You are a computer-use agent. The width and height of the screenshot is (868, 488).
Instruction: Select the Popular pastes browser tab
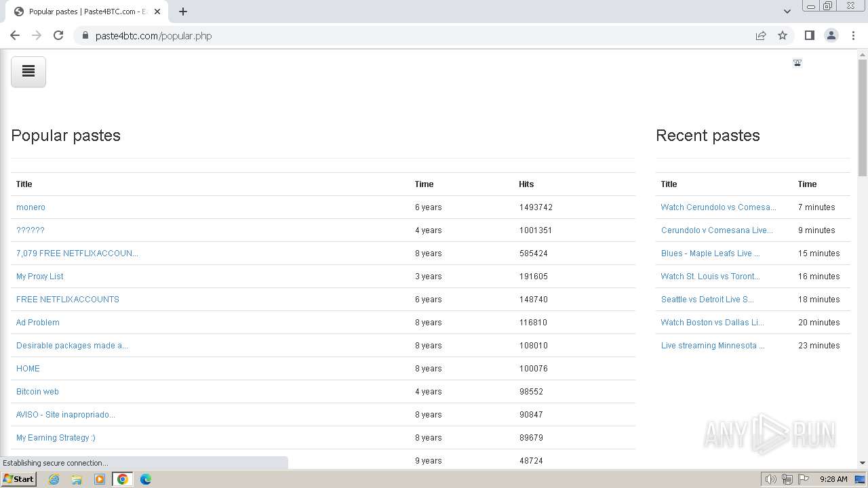87,12
